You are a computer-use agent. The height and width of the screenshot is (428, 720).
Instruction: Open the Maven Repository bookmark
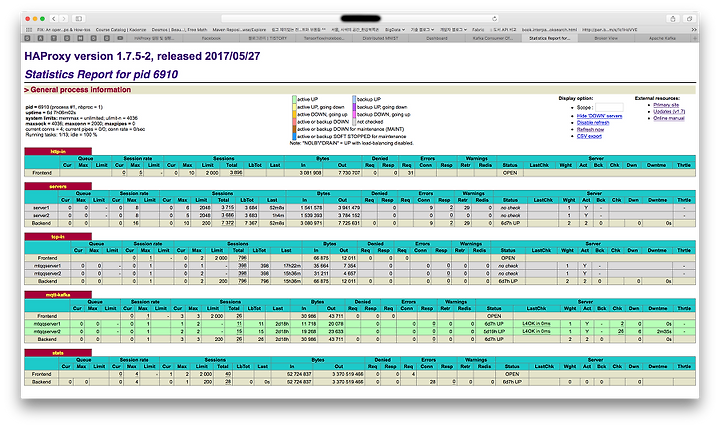coord(239,29)
